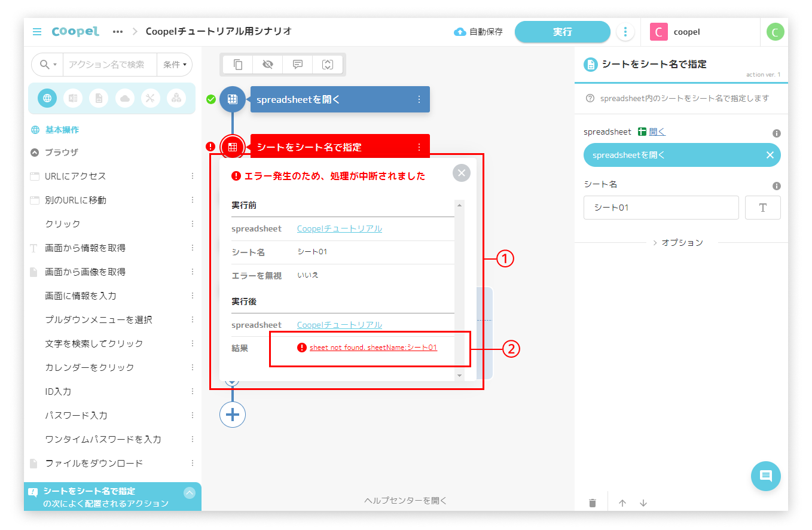Show info for the シート名 field

click(777, 186)
